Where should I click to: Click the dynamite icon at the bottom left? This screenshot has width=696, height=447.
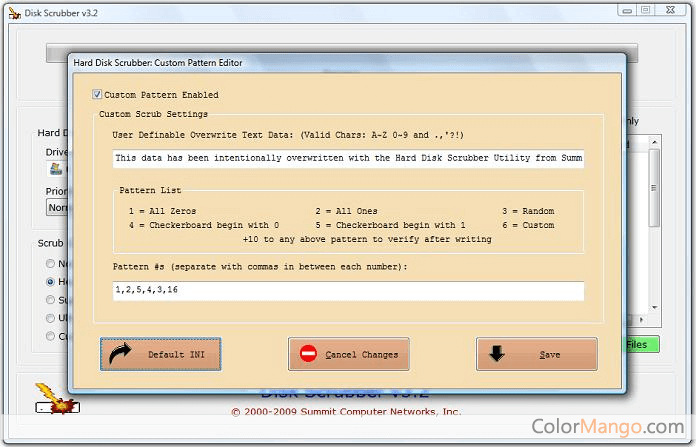click(47, 396)
